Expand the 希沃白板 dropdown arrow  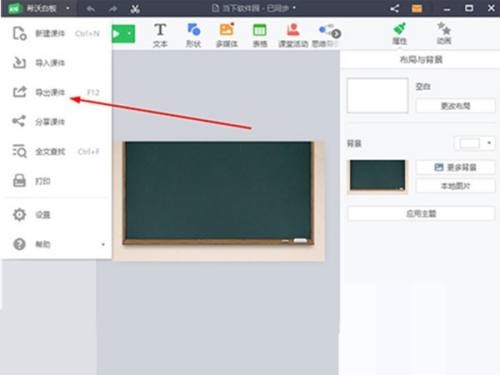point(68,8)
